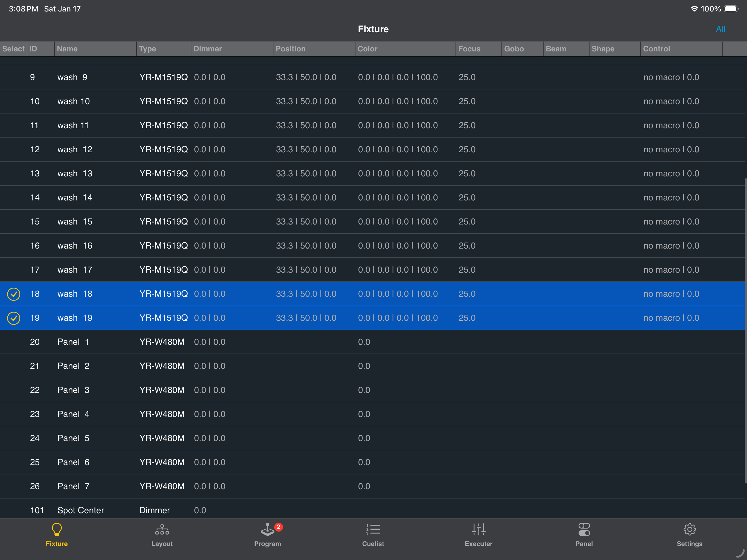Screen dimensions: 747x560
Task: Tap the Control value of wash 19
Action: (671, 318)
